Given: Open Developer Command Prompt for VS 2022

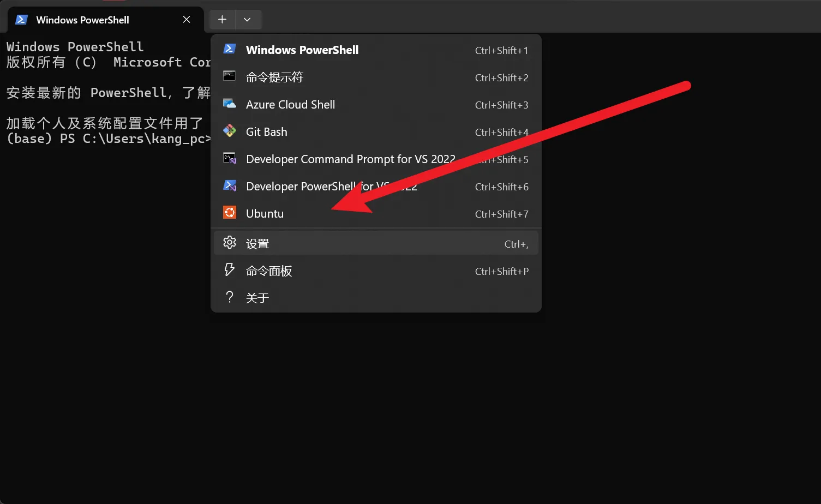Looking at the screenshot, I should (x=376, y=159).
